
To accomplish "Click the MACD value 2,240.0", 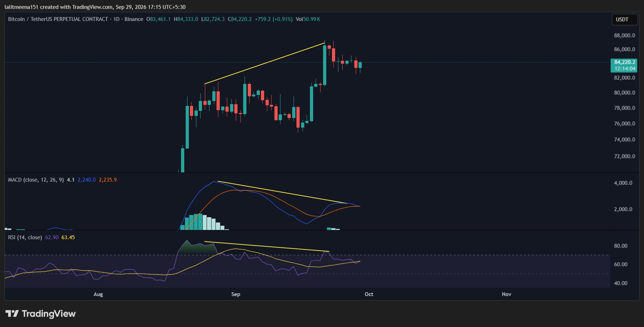I will [87, 180].
